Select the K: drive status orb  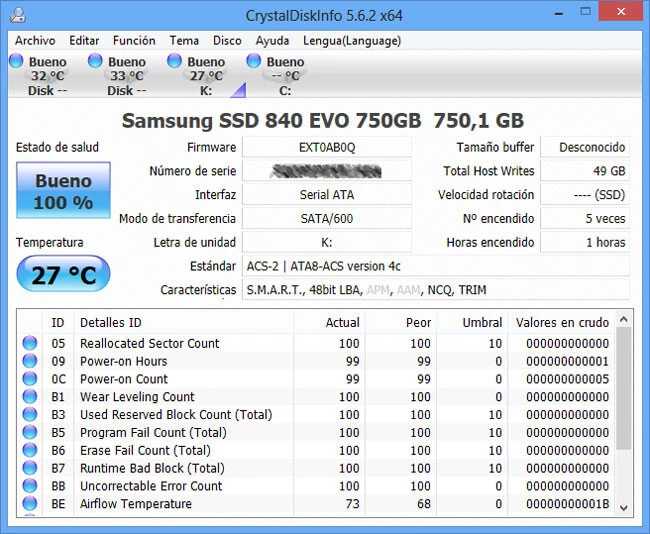(x=175, y=62)
